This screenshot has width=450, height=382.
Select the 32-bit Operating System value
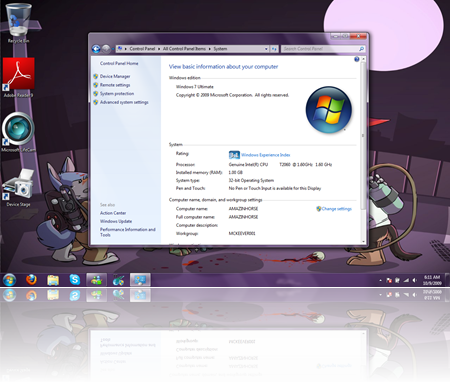(x=251, y=180)
